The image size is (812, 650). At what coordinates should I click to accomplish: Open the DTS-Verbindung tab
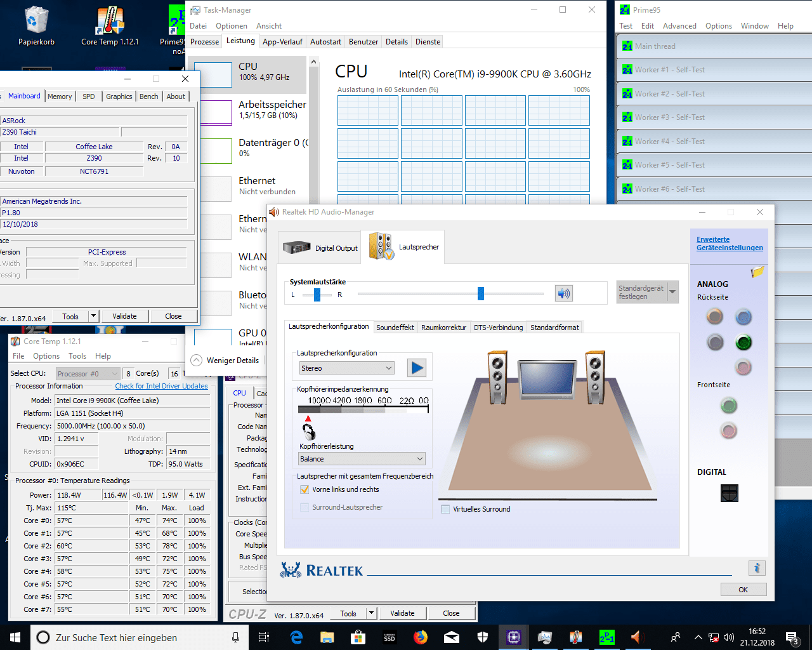(499, 328)
